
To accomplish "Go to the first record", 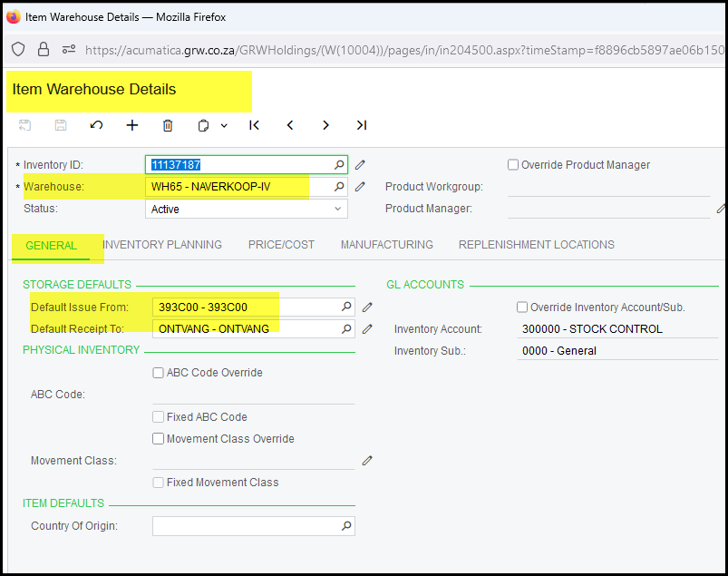I will 255,125.
